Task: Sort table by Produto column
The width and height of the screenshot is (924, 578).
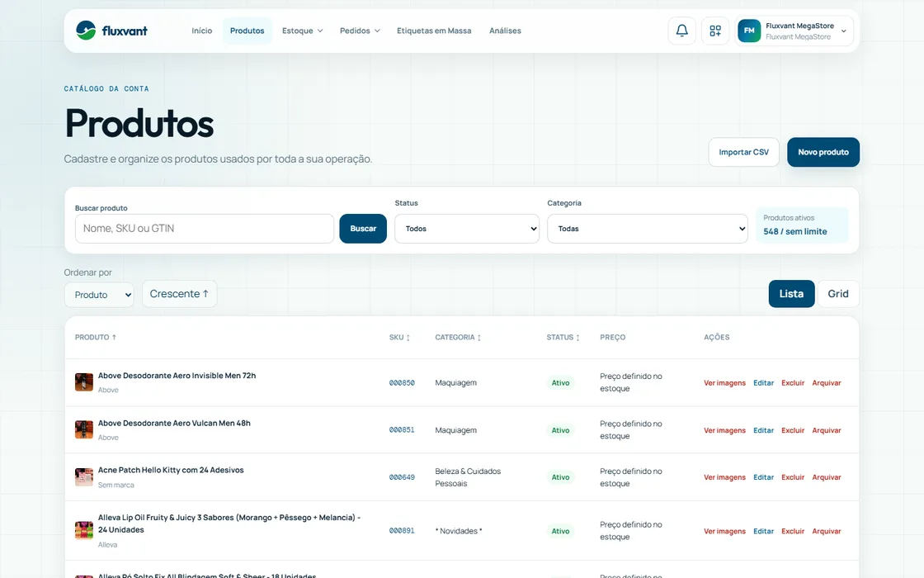Action: (x=96, y=338)
